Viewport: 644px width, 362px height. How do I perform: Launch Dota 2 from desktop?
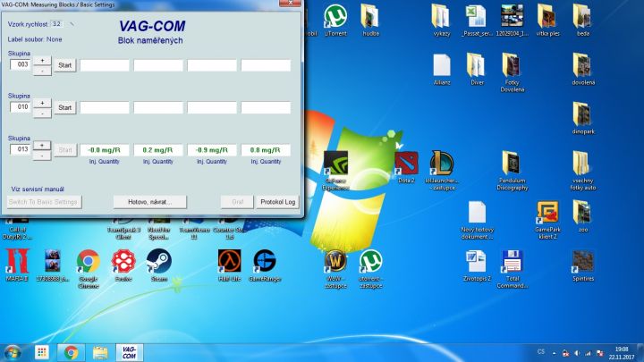406,167
